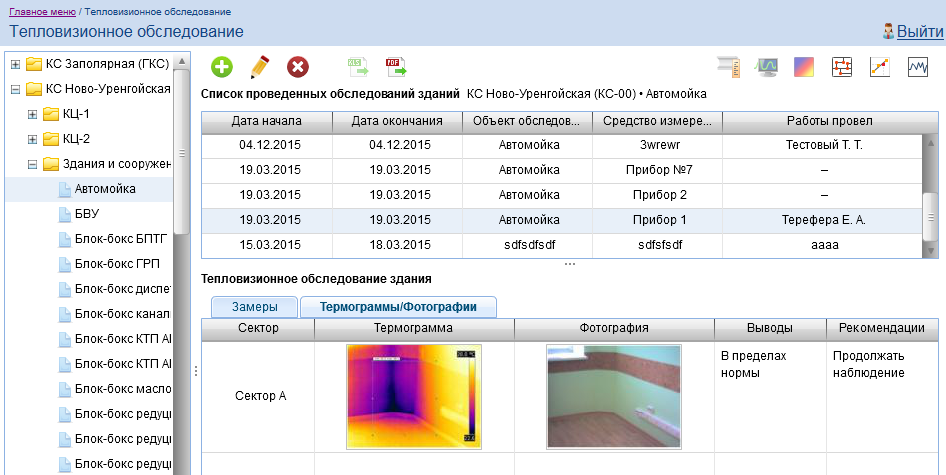The image size is (946, 475).
Task: Click the Продолжать наблюдение recommendation text
Action: pyautogui.click(x=869, y=365)
